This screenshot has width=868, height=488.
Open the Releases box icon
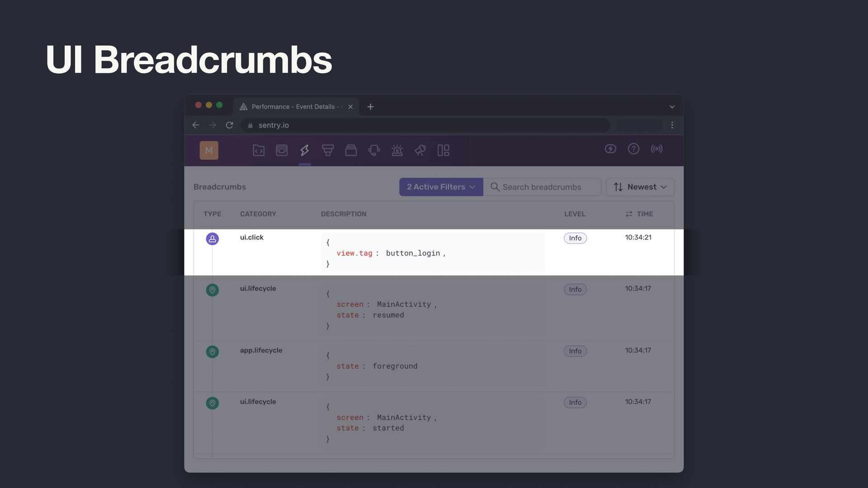tap(351, 150)
